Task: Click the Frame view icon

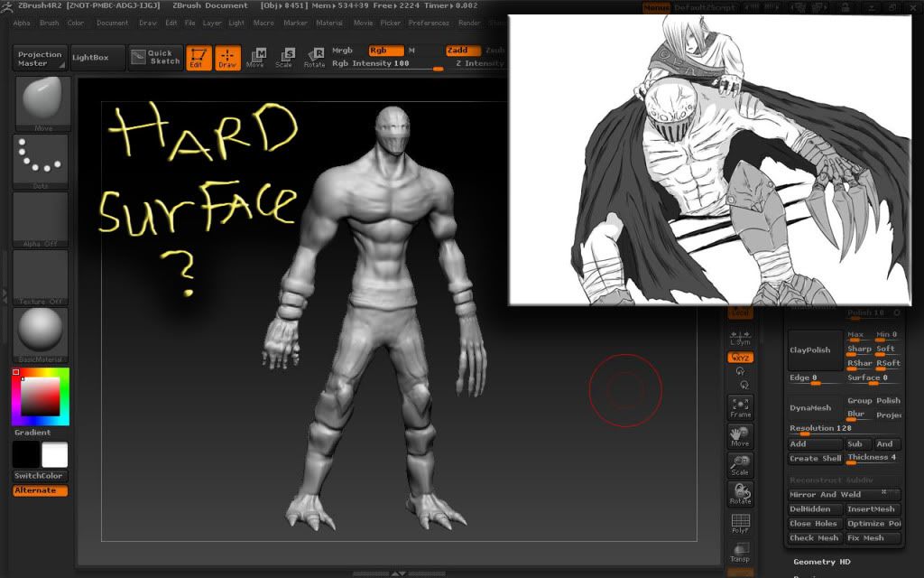Action: (x=740, y=407)
